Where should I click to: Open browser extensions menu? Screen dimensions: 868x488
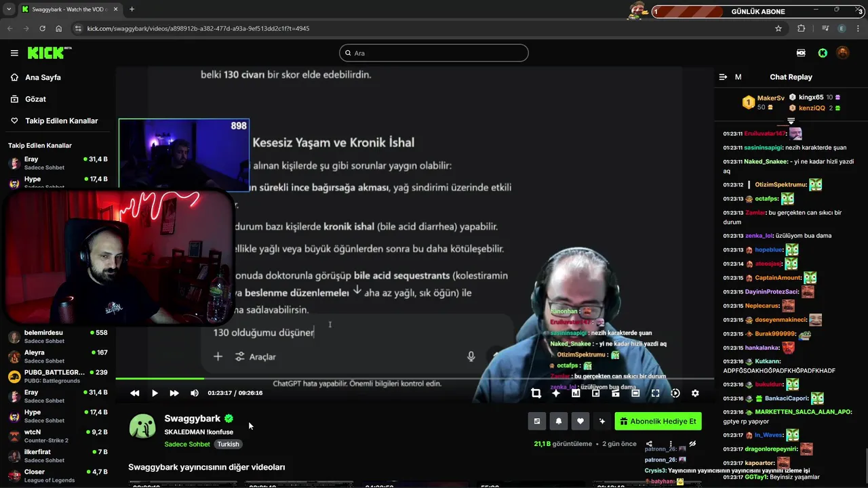pyautogui.click(x=802, y=28)
